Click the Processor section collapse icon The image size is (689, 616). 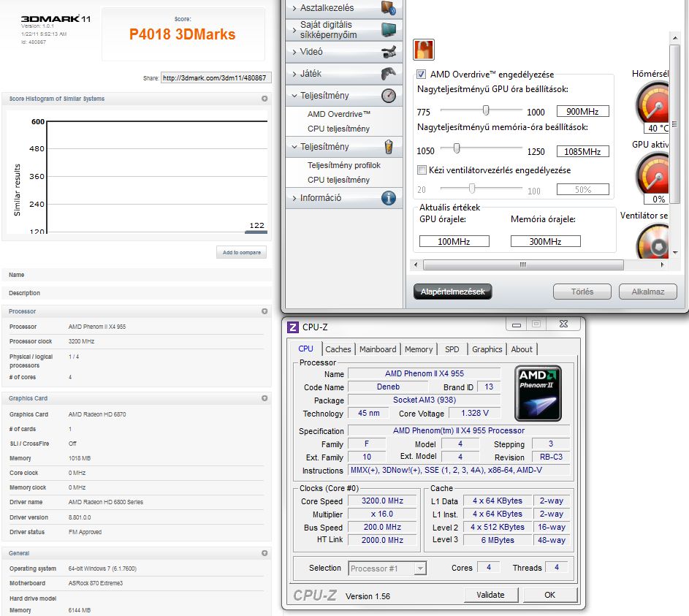264,311
